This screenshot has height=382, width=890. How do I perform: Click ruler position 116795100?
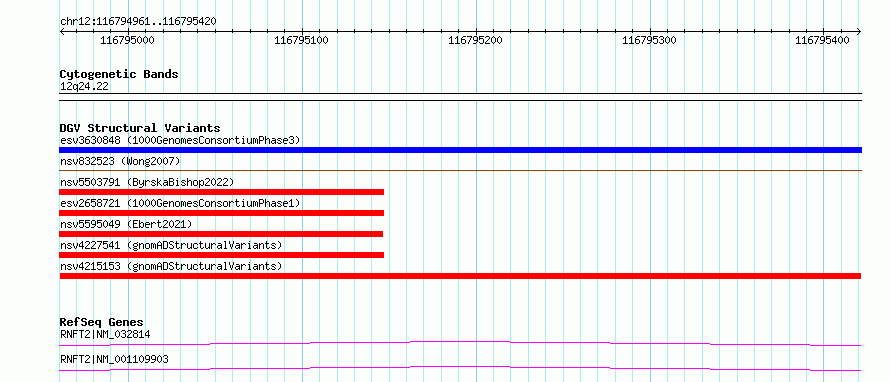(301, 40)
